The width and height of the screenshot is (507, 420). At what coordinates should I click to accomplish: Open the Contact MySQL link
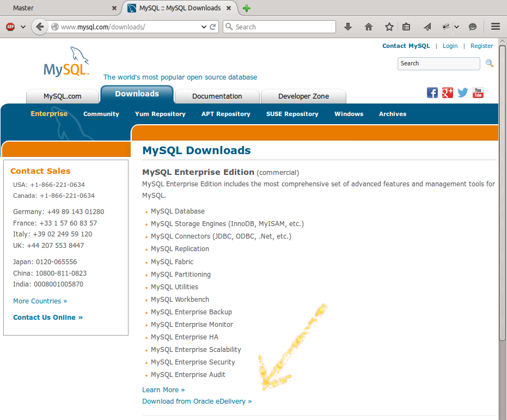click(x=406, y=46)
